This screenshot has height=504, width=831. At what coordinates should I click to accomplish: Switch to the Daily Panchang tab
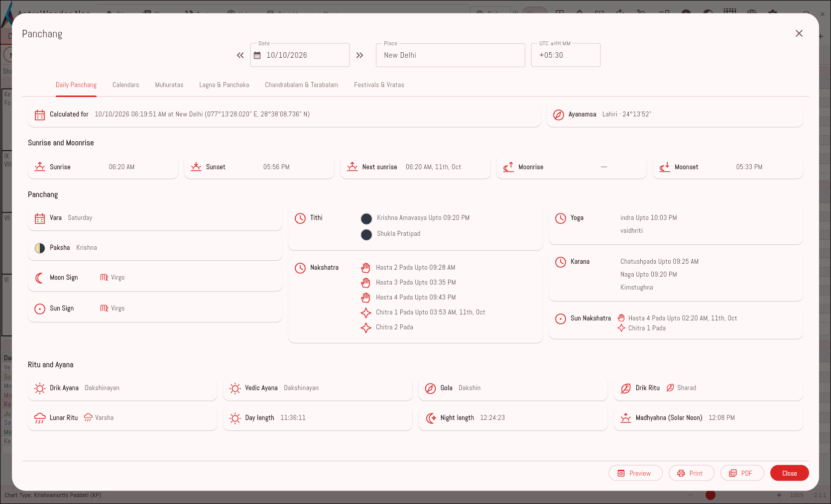[x=76, y=85]
